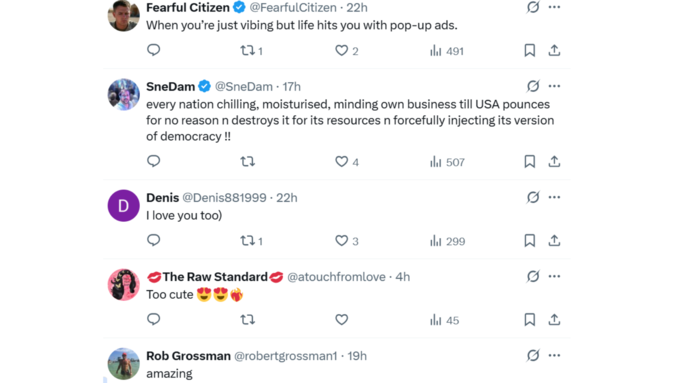Open Denis's purple D avatar
The image size is (680, 383).
(124, 206)
